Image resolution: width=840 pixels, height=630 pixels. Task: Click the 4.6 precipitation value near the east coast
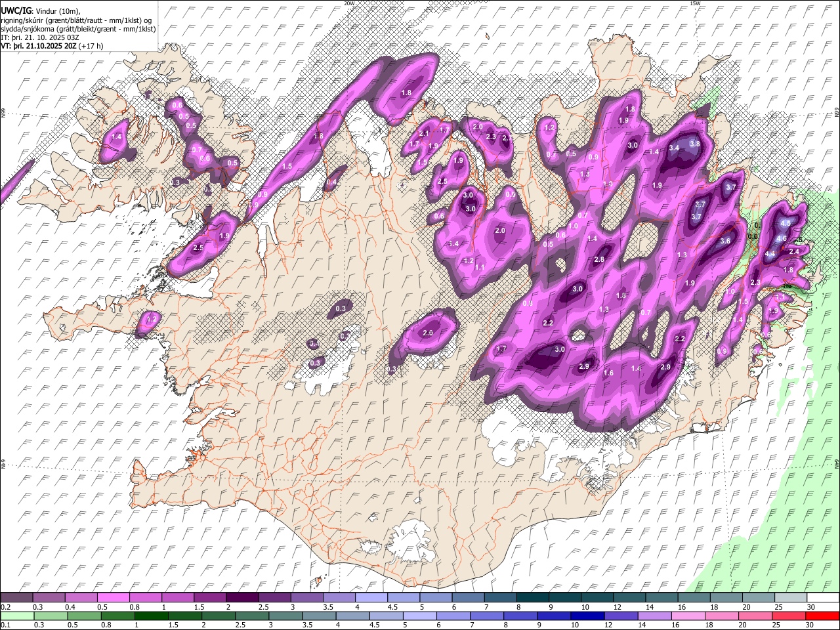point(782,238)
